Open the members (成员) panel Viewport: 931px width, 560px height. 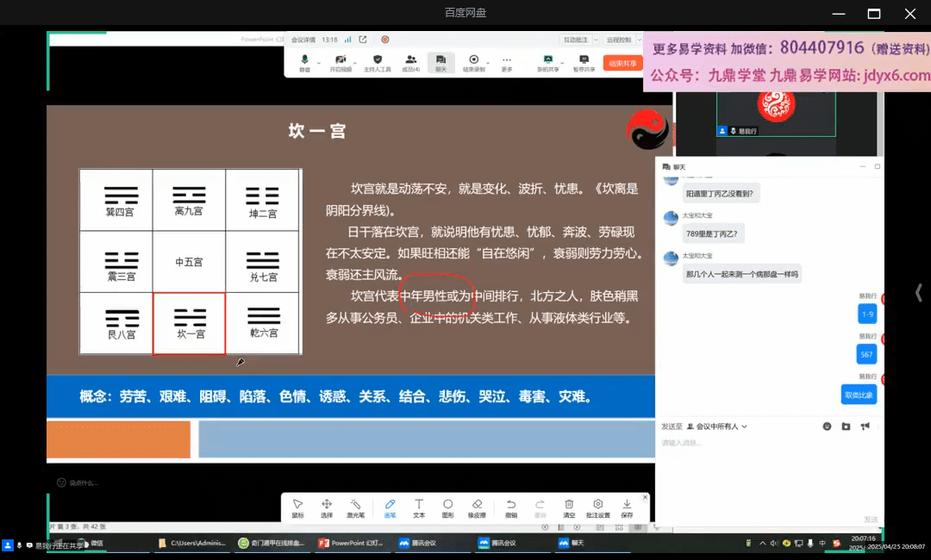pyautogui.click(x=410, y=63)
